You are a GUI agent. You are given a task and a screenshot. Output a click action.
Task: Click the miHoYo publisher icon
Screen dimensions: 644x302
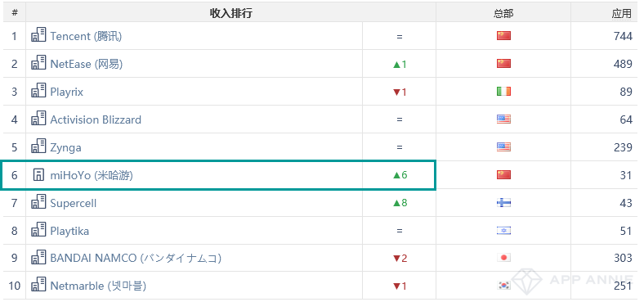pyautogui.click(x=38, y=175)
